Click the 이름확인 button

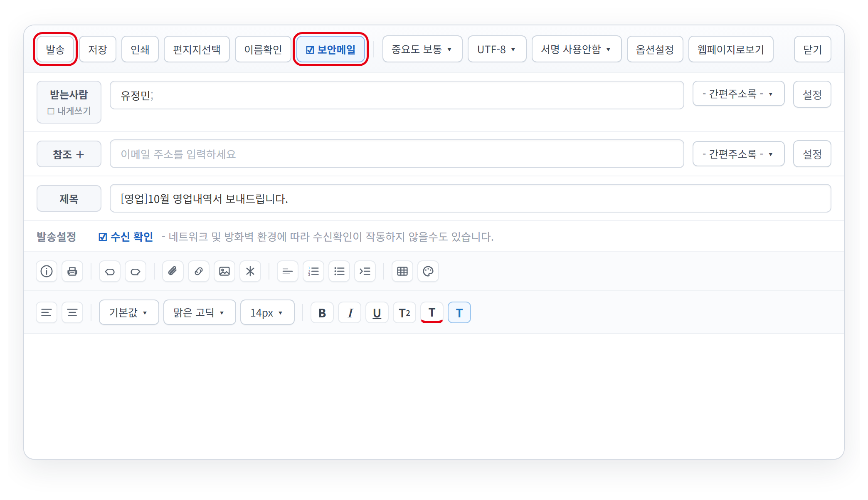point(263,49)
